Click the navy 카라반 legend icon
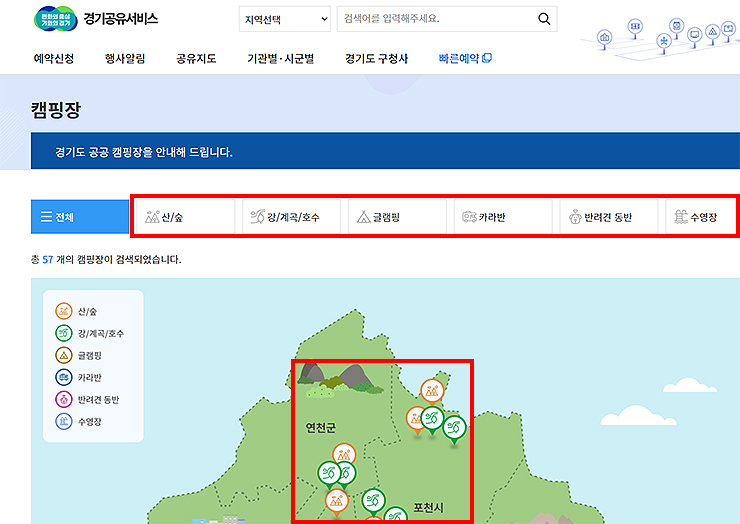 [x=64, y=377]
